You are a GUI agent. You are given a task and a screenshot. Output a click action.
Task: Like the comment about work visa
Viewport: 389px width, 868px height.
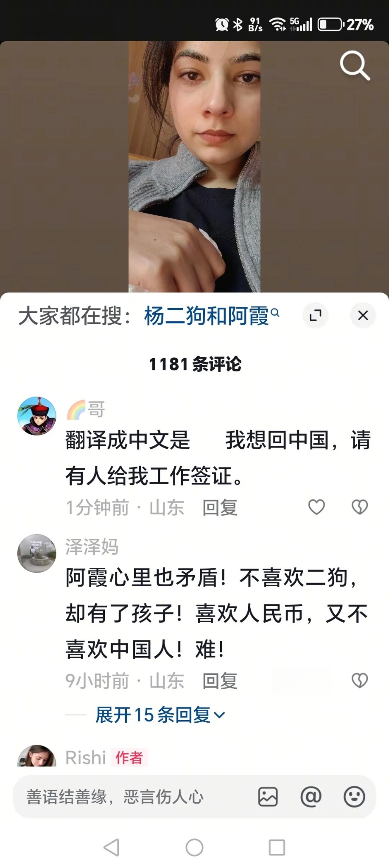[x=316, y=507]
